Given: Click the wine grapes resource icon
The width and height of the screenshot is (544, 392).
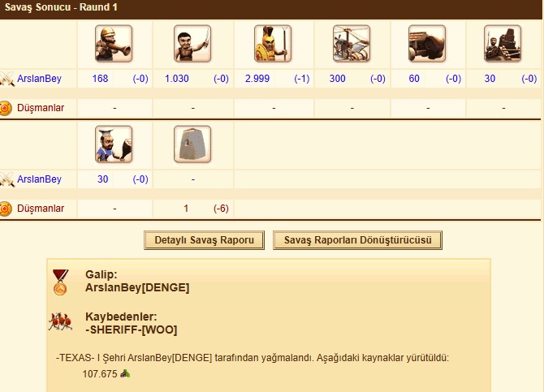Looking at the screenshot, I should [125, 373].
